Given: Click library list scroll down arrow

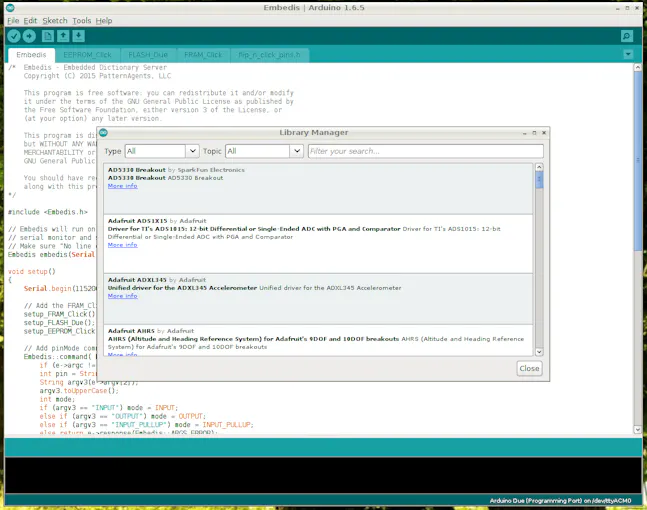Looking at the screenshot, I should 539,352.
